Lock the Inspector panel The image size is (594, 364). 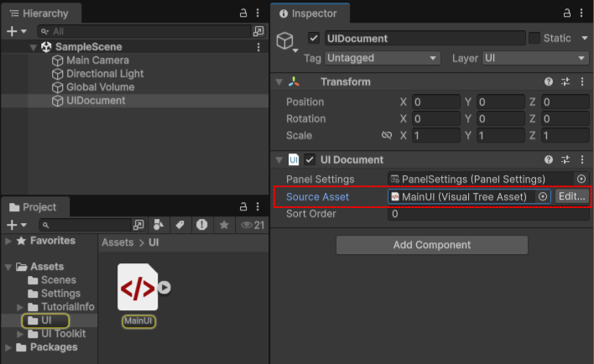(x=563, y=14)
